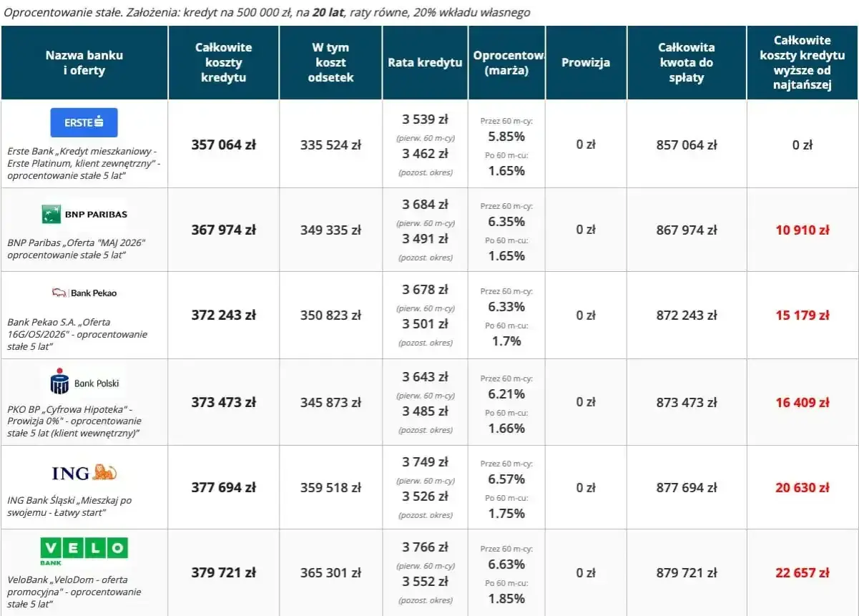The height and width of the screenshot is (616, 859).
Task: Select total cost 377 694 zł
Action: (x=224, y=487)
